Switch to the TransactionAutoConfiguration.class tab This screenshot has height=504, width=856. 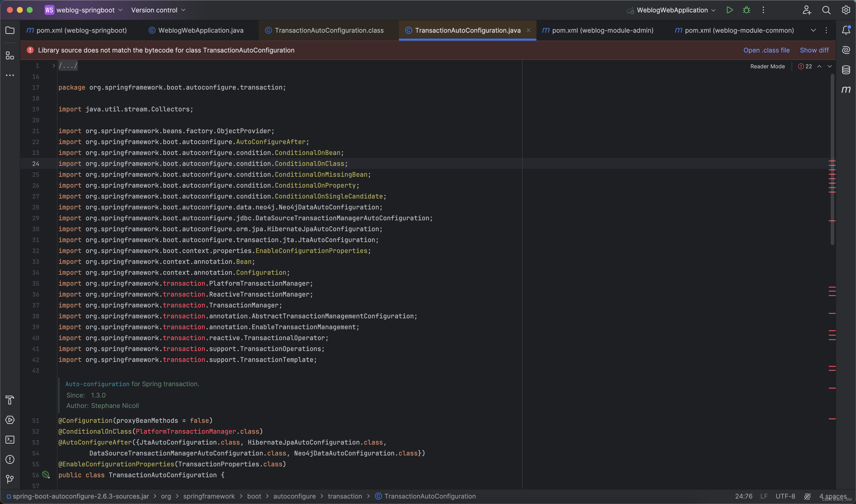pyautogui.click(x=329, y=30)
